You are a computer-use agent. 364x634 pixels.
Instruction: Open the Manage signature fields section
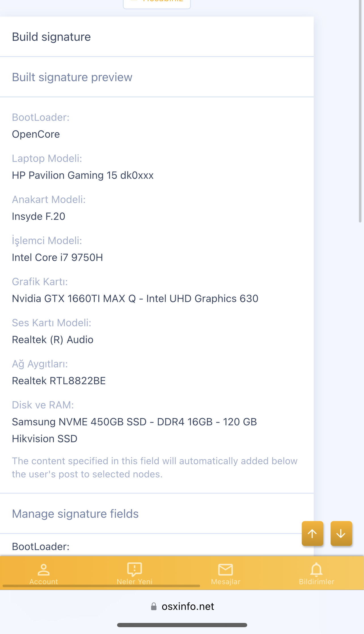point(75,514)
